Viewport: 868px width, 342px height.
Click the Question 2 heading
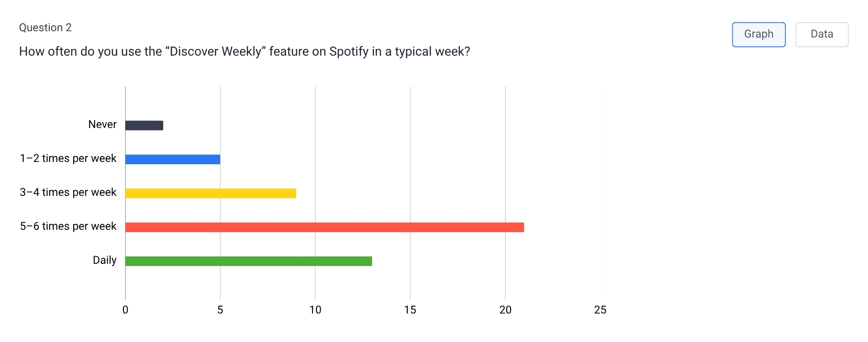(x=45, y=27)
